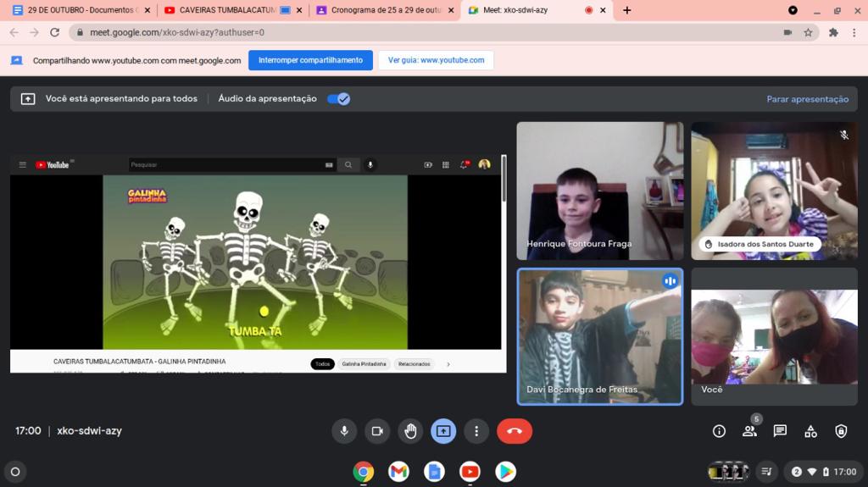The image size is (868, 487).
Task: Click Parar apresentação link
Action: pyautogui.click(x=807, y=99)
